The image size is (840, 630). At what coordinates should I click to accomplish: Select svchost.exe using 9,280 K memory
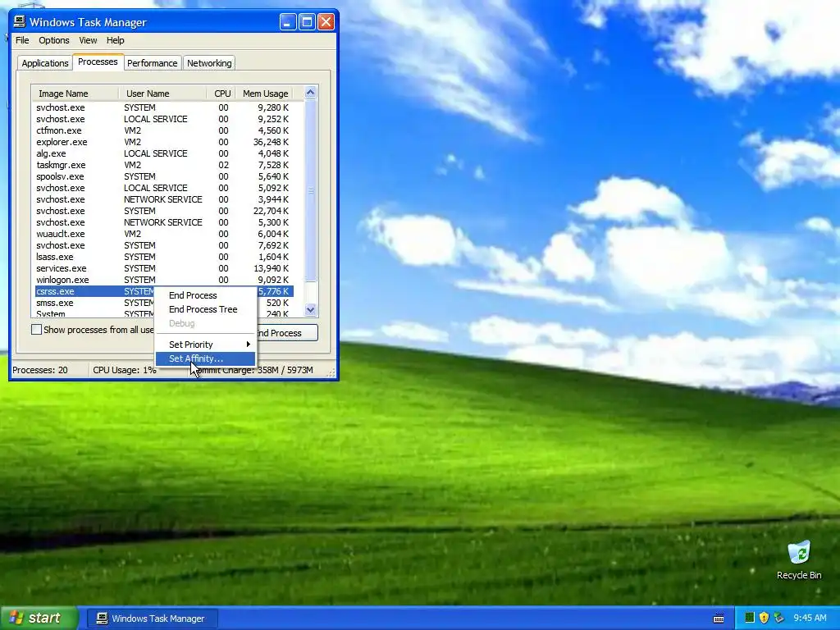pos(163,107)
